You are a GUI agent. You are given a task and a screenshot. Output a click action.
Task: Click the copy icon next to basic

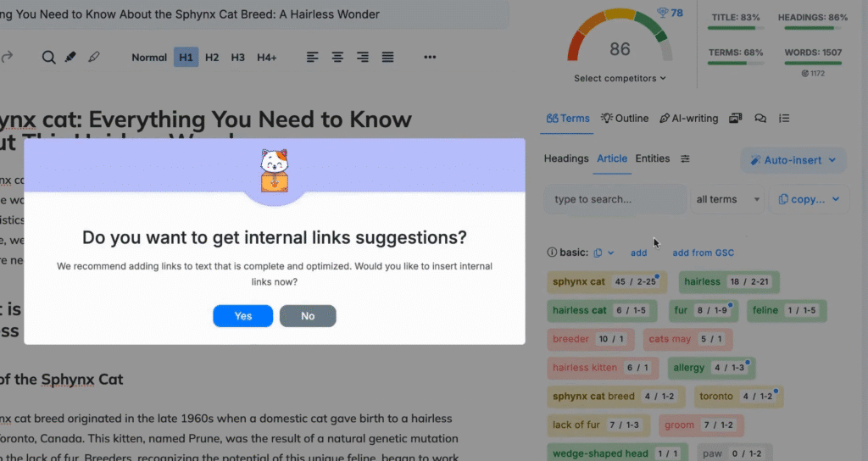point(598,253)
